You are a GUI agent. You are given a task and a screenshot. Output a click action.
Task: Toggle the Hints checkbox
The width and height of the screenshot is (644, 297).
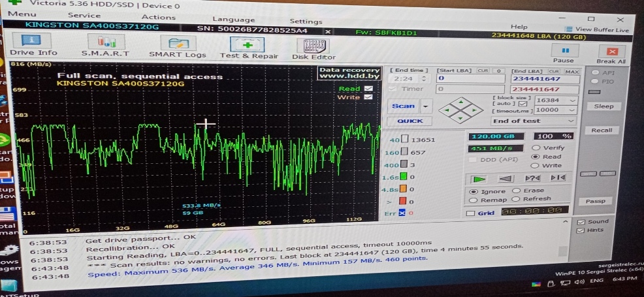tap(581, 230)
